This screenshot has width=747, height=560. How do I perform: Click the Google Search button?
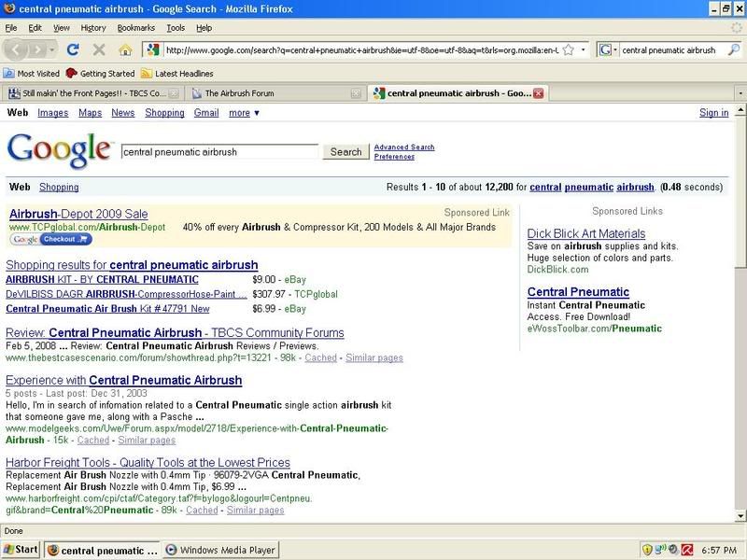[x=345, y=151]
